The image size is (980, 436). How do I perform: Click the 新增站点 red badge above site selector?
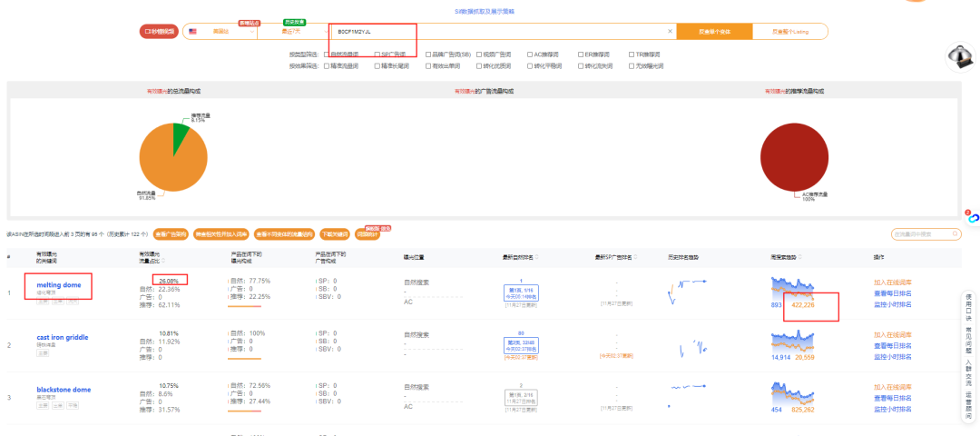pos(250,23)
